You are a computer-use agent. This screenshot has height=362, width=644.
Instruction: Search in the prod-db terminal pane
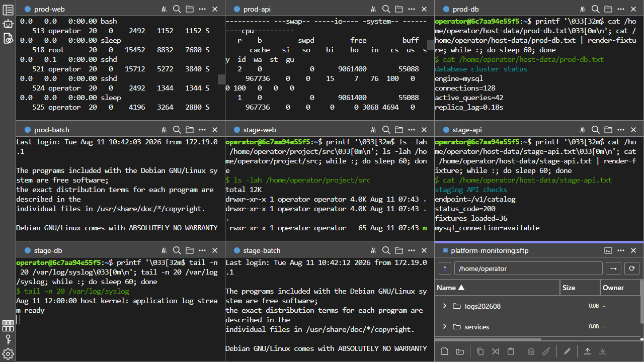pos(595,9)
